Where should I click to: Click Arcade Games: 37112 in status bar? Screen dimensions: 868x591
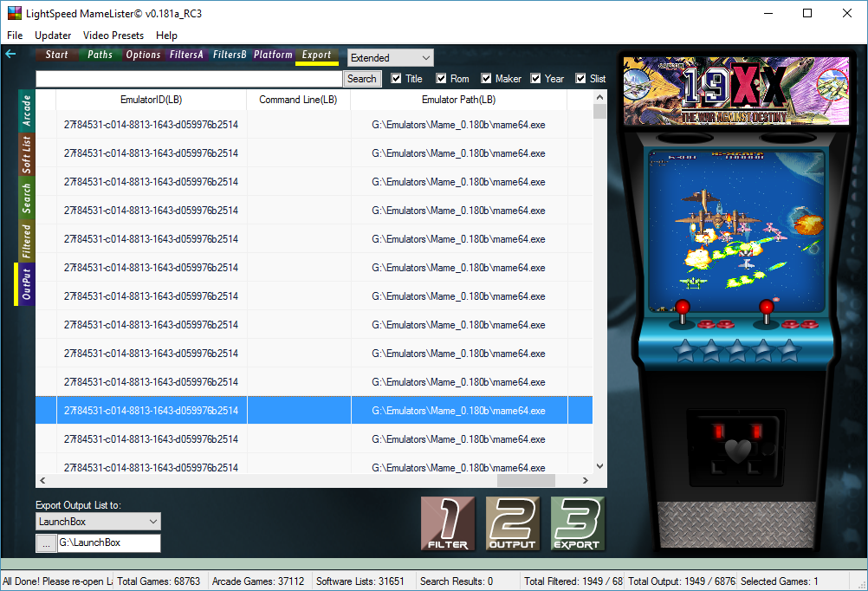(x=258, y=581)
